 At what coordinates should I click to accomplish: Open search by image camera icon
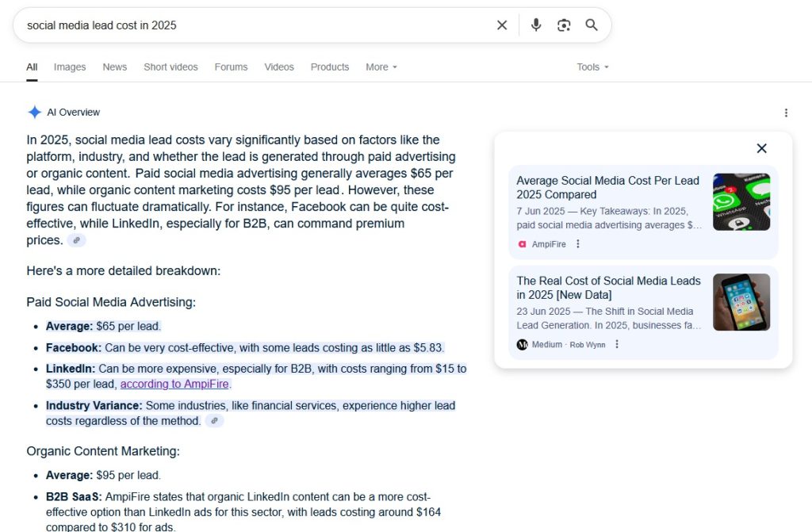coord(564,25)
